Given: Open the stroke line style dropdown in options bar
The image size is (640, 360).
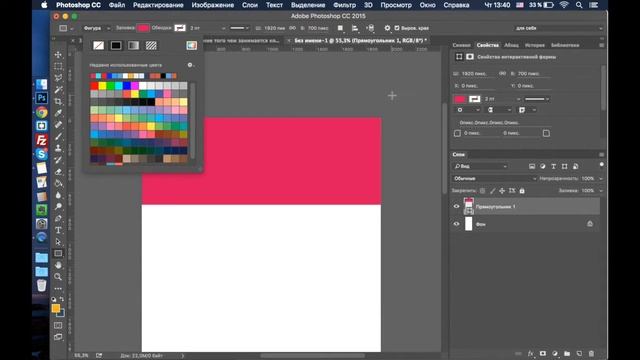Looking at the screenshot, I should pyautogui.click(x=240, y=28).
